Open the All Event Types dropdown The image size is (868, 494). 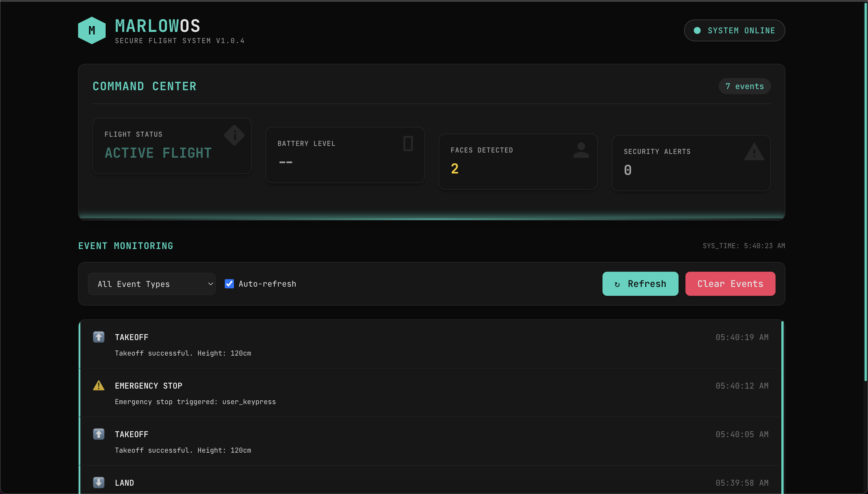coord(151,284)
